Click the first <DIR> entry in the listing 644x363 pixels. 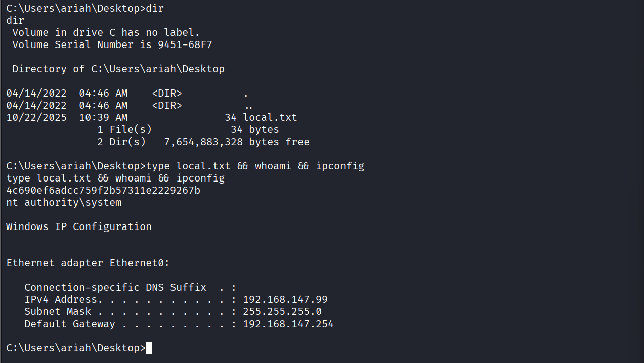click(x=167, y=94)
